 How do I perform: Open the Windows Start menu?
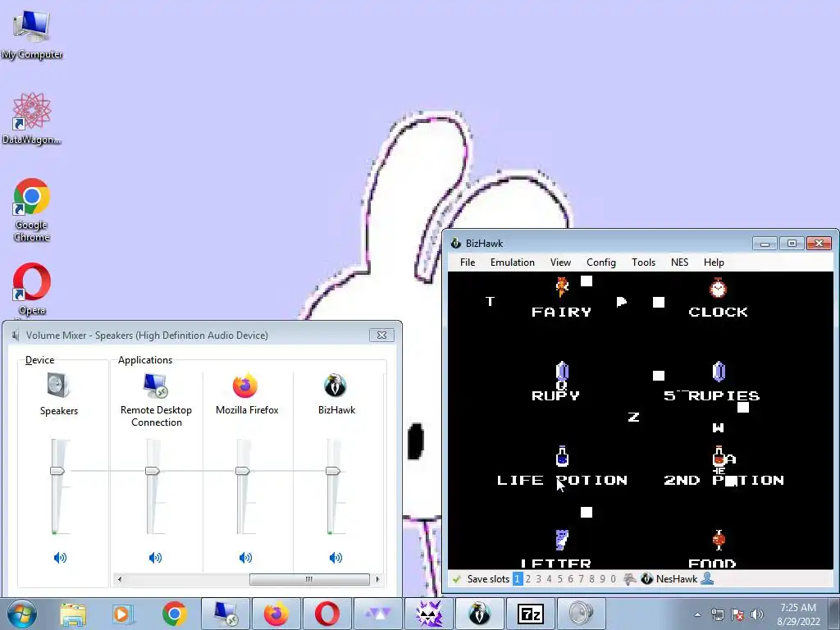[x=22, y=614]
